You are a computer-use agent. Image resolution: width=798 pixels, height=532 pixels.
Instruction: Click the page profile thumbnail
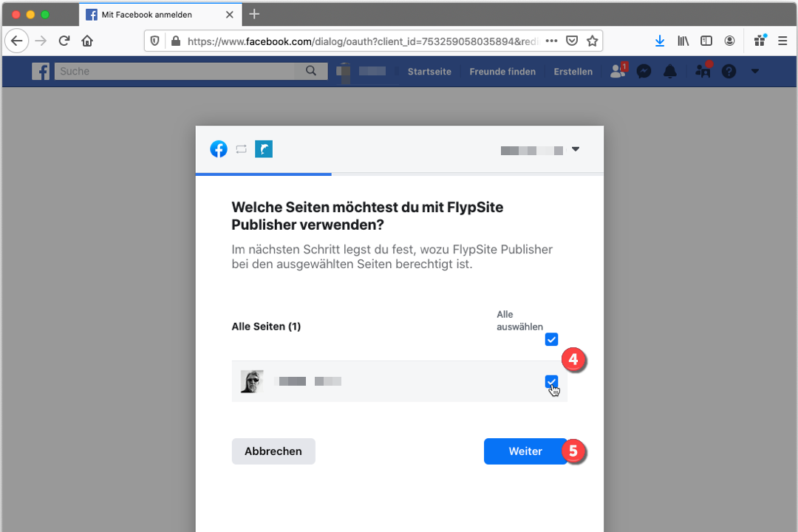[252, 381]
